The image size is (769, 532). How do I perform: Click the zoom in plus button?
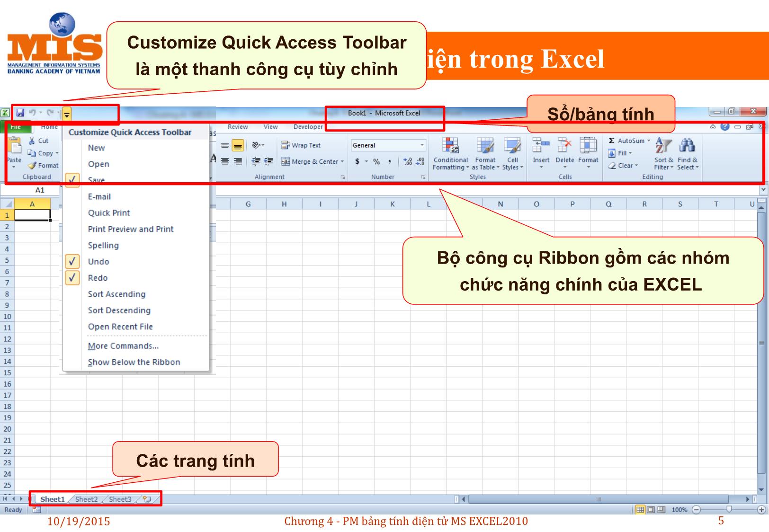761,510
